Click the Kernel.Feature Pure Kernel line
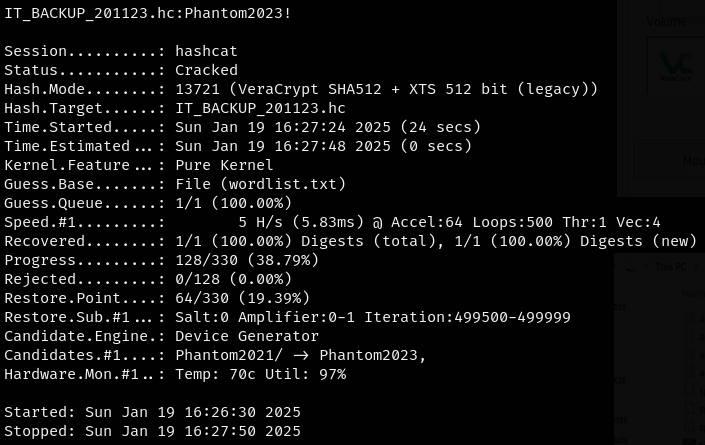This screenshot has height=445, width=705. (139, 165)
